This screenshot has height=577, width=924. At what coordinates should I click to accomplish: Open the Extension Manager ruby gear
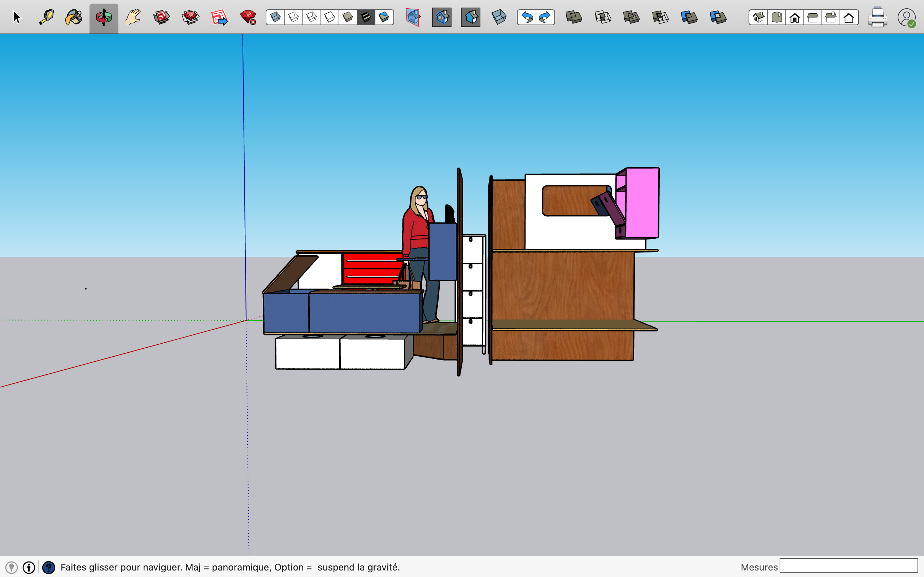click(x=248, y=17)
